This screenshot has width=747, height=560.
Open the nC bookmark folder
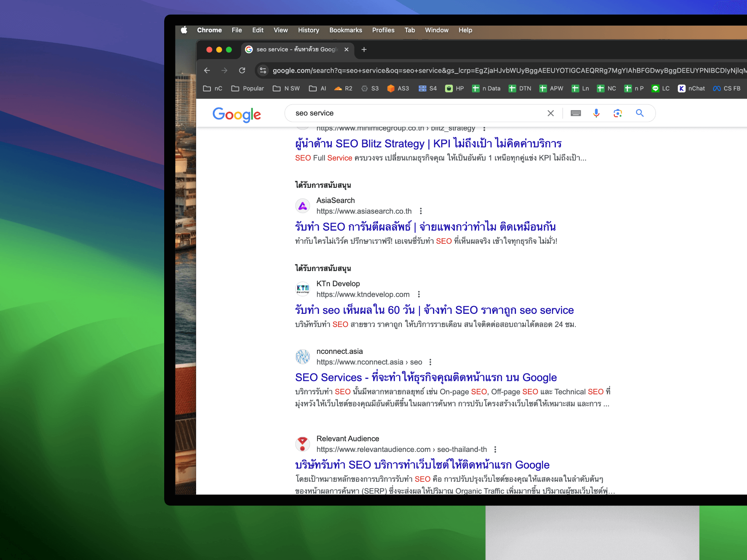(x=212, y=89)
